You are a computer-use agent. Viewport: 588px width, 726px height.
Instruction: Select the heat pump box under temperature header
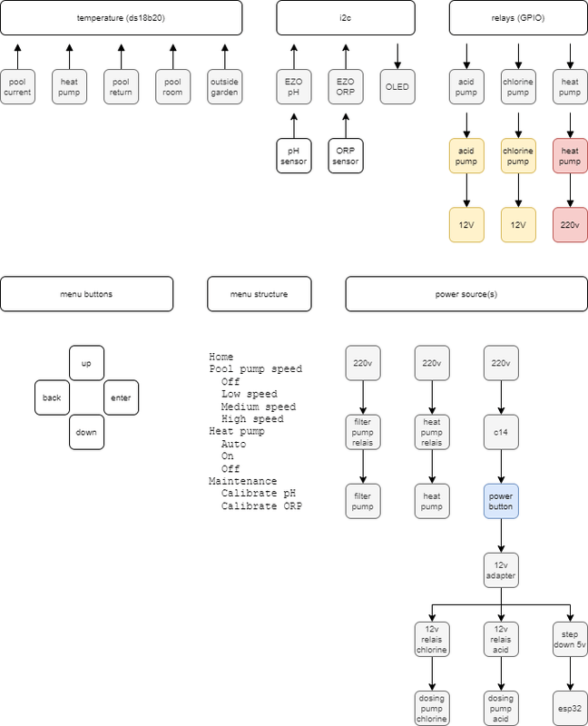coord(70,86)
